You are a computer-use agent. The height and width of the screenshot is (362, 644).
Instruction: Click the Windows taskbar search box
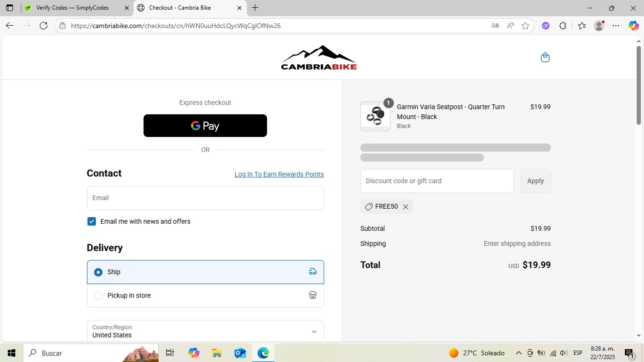pos(91,353)
